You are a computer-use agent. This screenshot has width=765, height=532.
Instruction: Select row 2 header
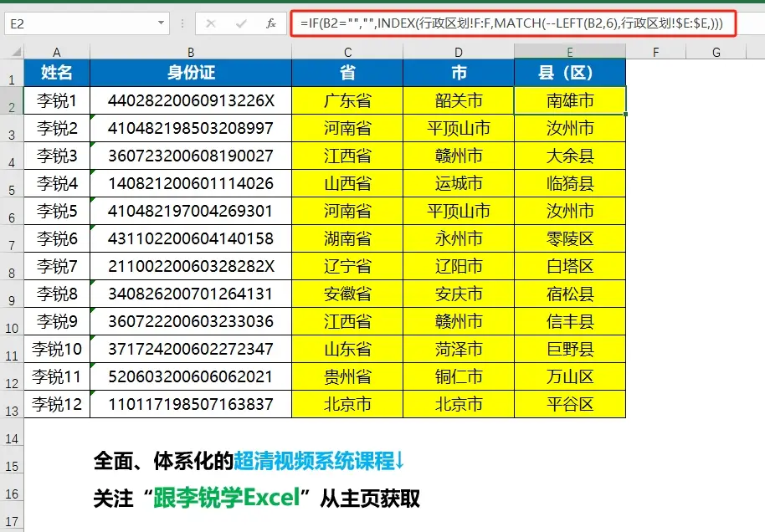pos(11,100)
